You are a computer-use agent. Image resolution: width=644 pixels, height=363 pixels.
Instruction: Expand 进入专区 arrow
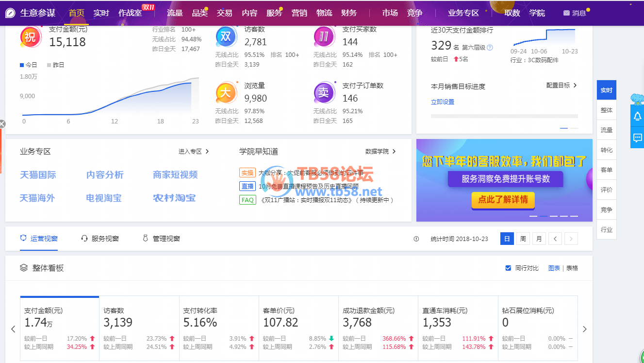(x=207, y=152)
